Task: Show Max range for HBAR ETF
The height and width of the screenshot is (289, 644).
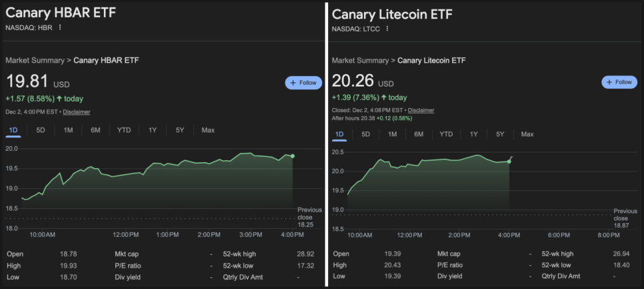Action: click(x=208, y=129)
